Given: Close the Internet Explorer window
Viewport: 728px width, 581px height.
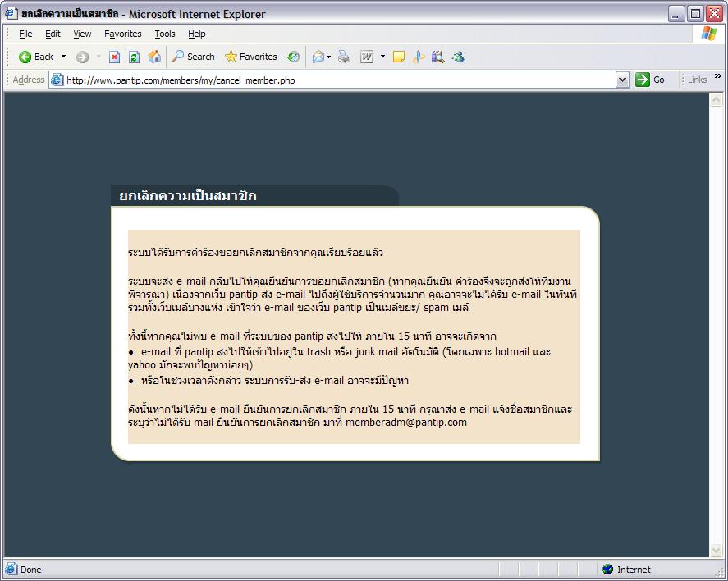Looking at the screenshot, I should click(x=714, y=14).
